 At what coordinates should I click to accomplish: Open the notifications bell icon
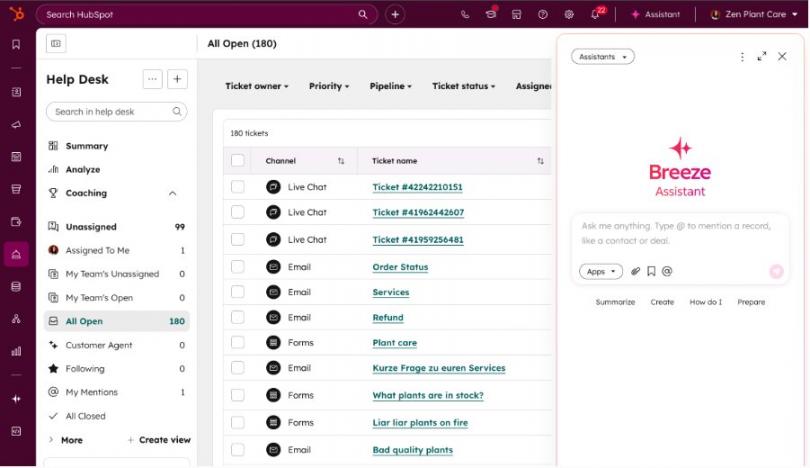(x=596, y=14)
